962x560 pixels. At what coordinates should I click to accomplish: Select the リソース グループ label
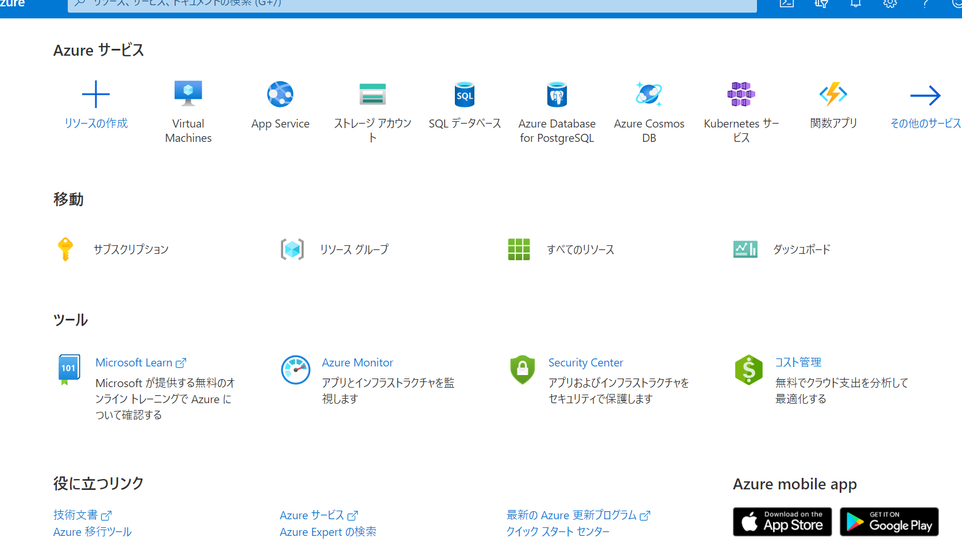point(354,249)
